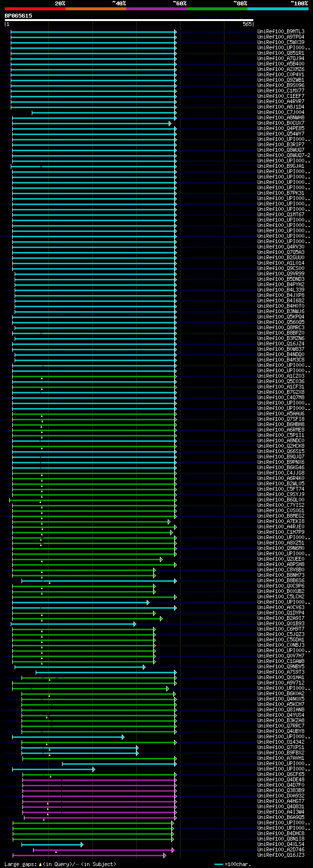Click the UniRef100_B6K0A2 label
The width and height of the screenshot is (313, 868).
point(281,694)
